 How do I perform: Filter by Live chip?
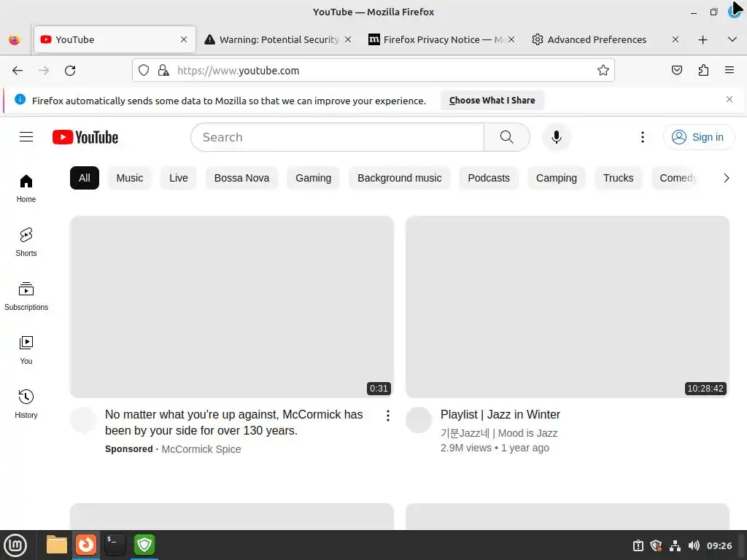pyautogui.click(x=179, y=178)
